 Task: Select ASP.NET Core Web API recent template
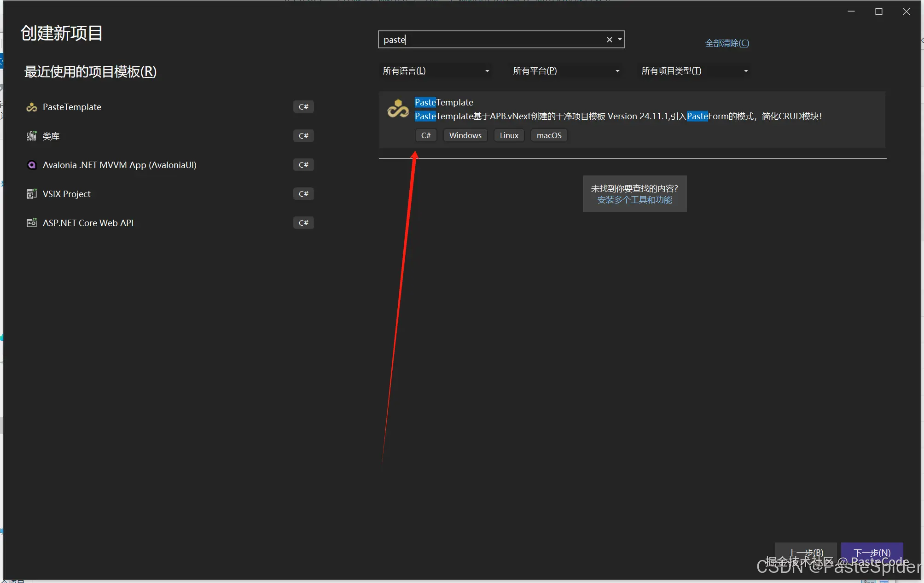pos(88,223)
